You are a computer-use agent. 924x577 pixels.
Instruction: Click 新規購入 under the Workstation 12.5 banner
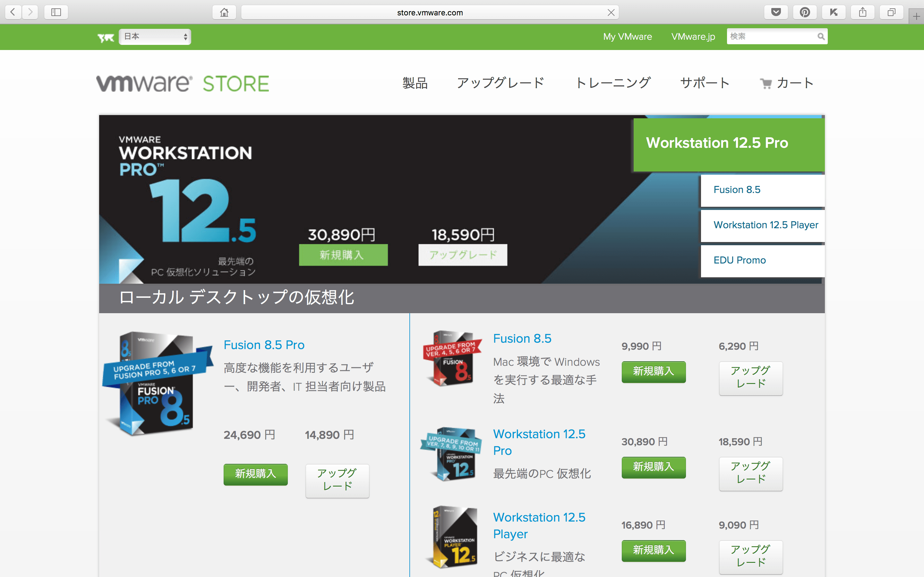click(x=343, y=255)
